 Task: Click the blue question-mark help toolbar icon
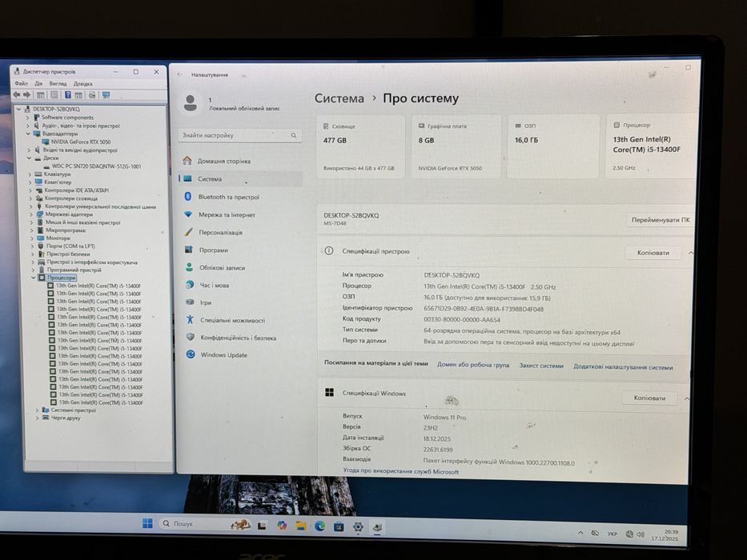coord(68,95)
